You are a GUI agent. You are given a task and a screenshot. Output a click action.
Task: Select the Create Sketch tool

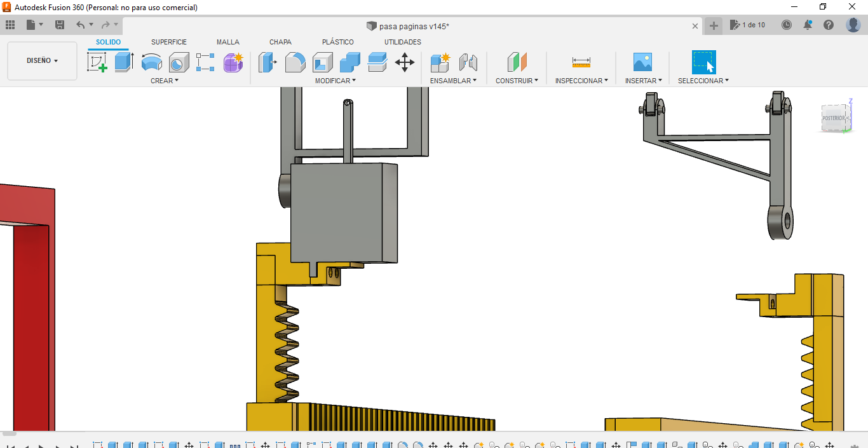pos(97,62)
